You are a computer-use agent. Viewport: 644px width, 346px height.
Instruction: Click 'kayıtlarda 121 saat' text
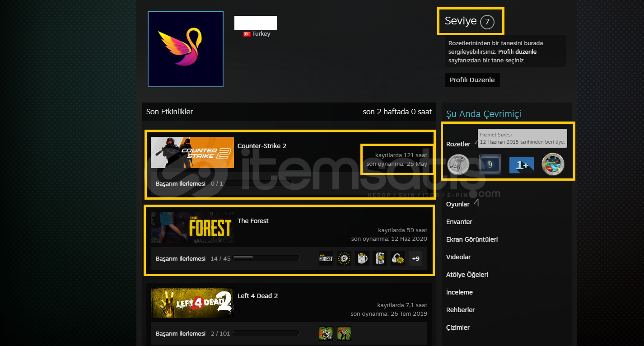401,155
